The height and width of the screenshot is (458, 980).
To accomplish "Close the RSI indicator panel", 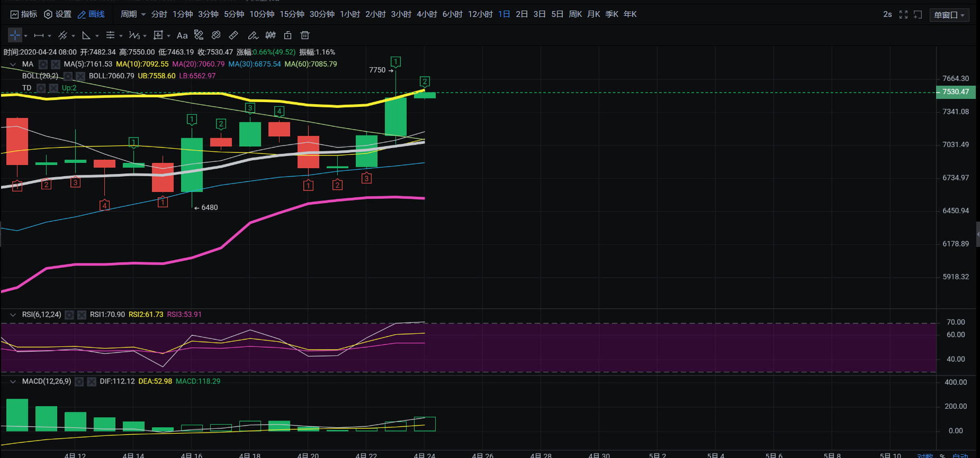I will coord(82,315).
